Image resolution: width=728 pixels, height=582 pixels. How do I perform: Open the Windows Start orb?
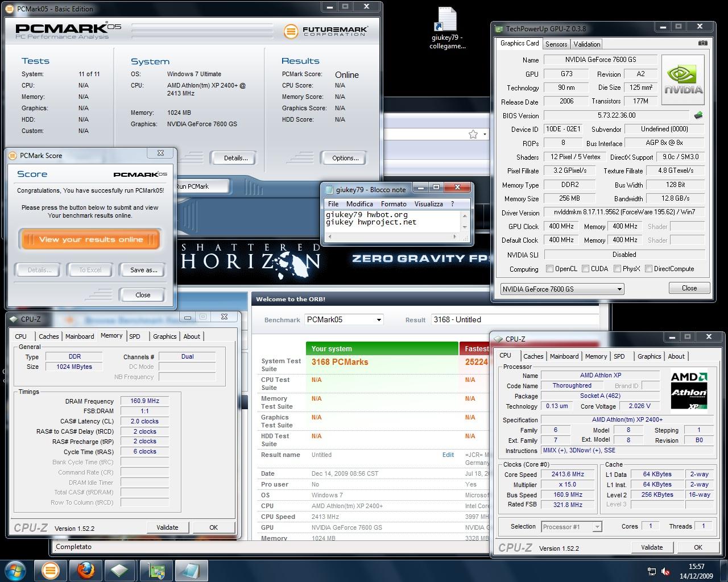coord(15,569)
